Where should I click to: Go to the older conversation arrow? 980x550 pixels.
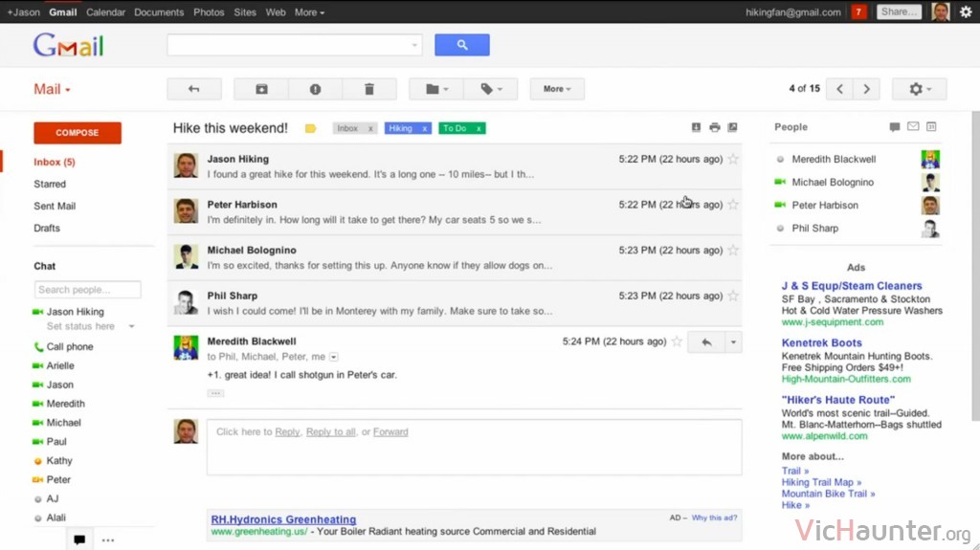click(866, 89)
